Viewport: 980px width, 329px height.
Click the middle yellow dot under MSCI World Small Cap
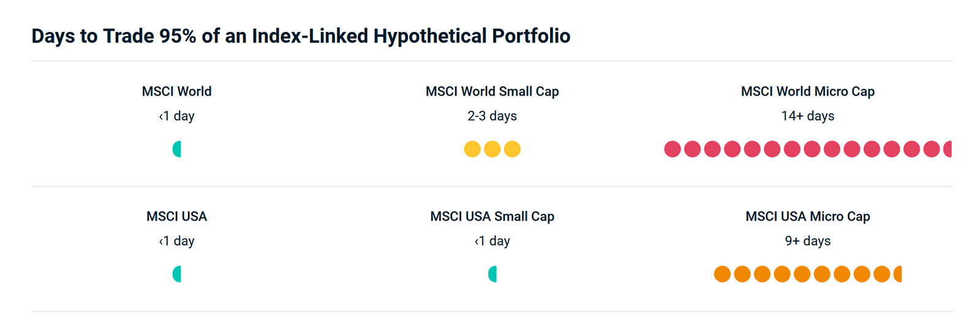(x=492, y=149)
